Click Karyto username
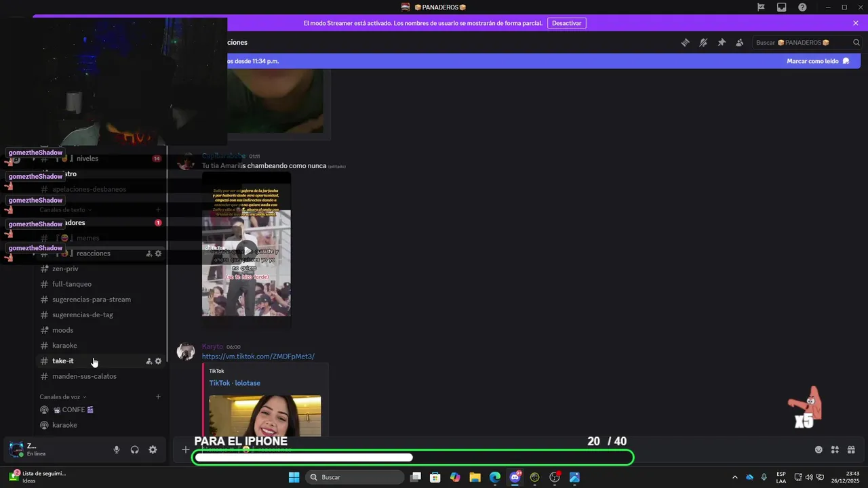868x488 pixels. 212,346
